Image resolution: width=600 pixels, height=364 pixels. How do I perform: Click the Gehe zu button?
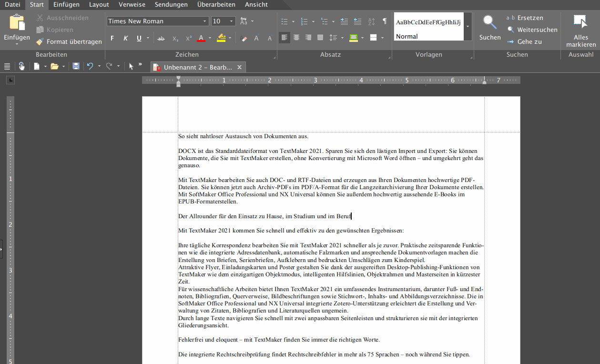(x=525, y=41)
